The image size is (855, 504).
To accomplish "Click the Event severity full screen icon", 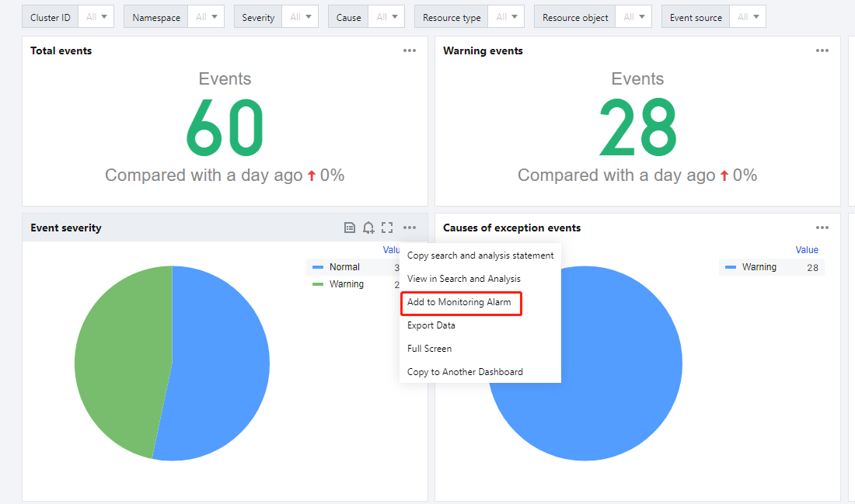I will tap(387, 228).
